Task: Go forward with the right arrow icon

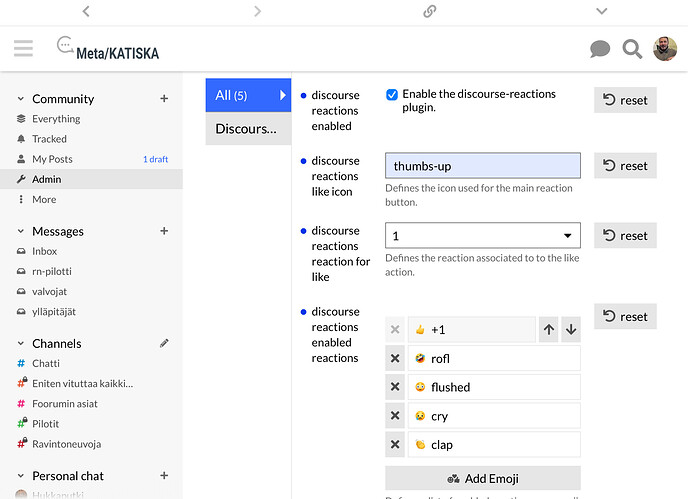Action: tap(258, 11)
